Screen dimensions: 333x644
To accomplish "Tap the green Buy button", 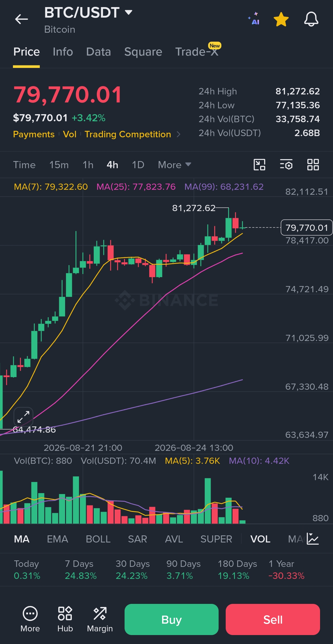I will (171, 619).
